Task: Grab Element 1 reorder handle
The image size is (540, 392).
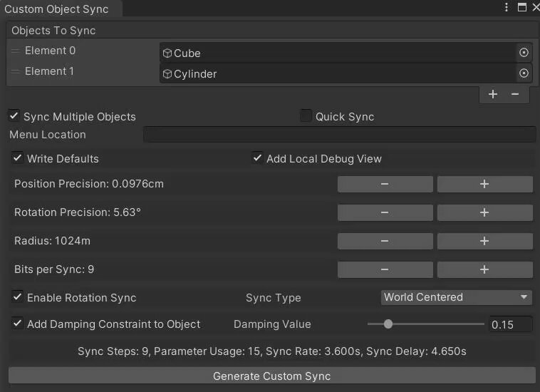Action: coord(15,72)
